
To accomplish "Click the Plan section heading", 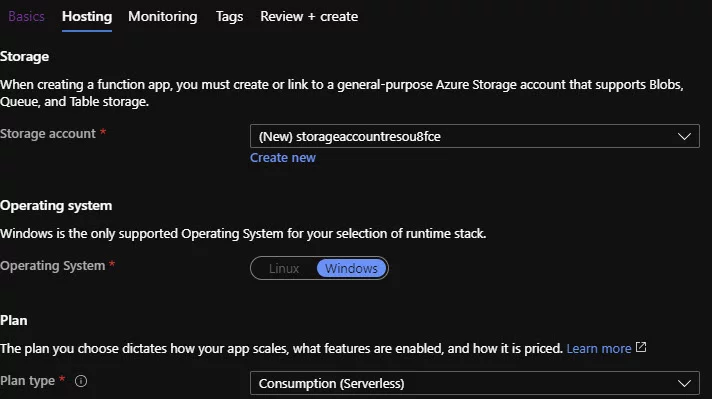I will click(x=14, y=320).
